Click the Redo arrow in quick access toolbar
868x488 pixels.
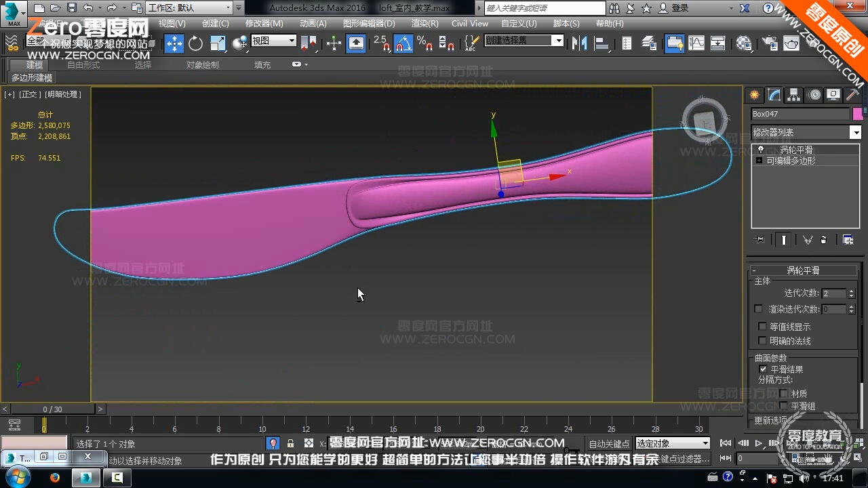[112, 8]
